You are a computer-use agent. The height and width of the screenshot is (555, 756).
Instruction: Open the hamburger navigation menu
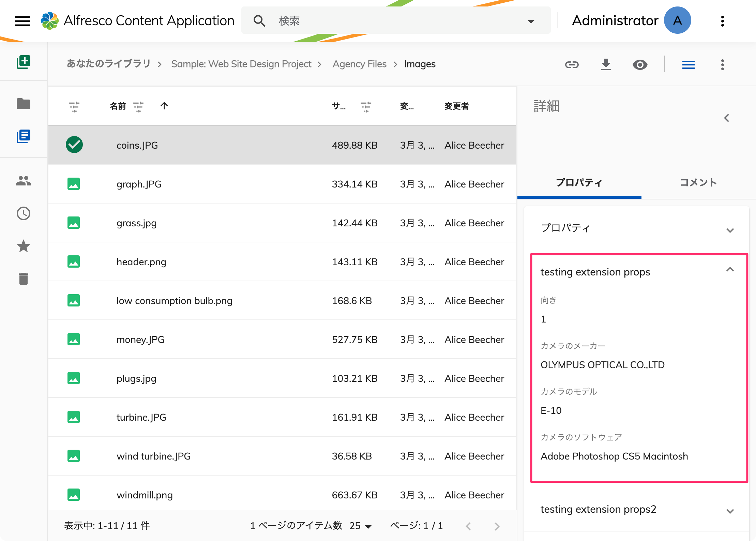pyautogui.click(x=22, y=21)
